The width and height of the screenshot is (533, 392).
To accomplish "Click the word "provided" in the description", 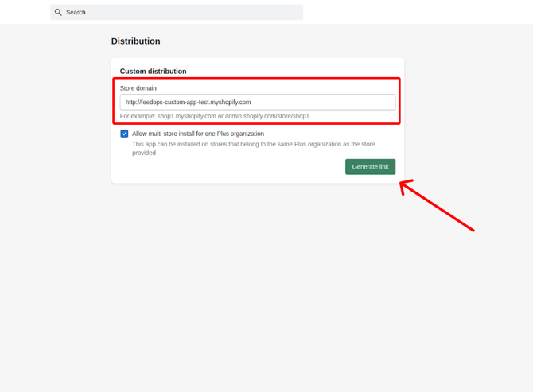I will 144,153.
